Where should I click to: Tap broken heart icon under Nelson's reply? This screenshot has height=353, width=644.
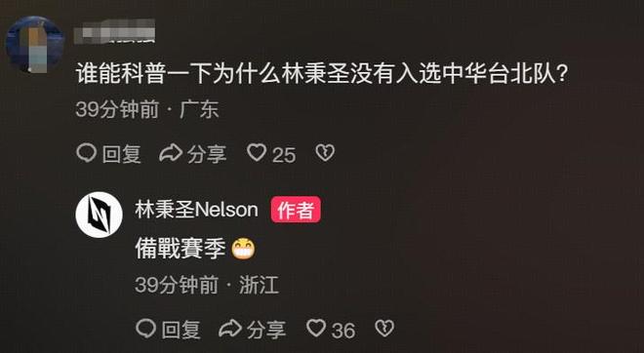(384, 329)
